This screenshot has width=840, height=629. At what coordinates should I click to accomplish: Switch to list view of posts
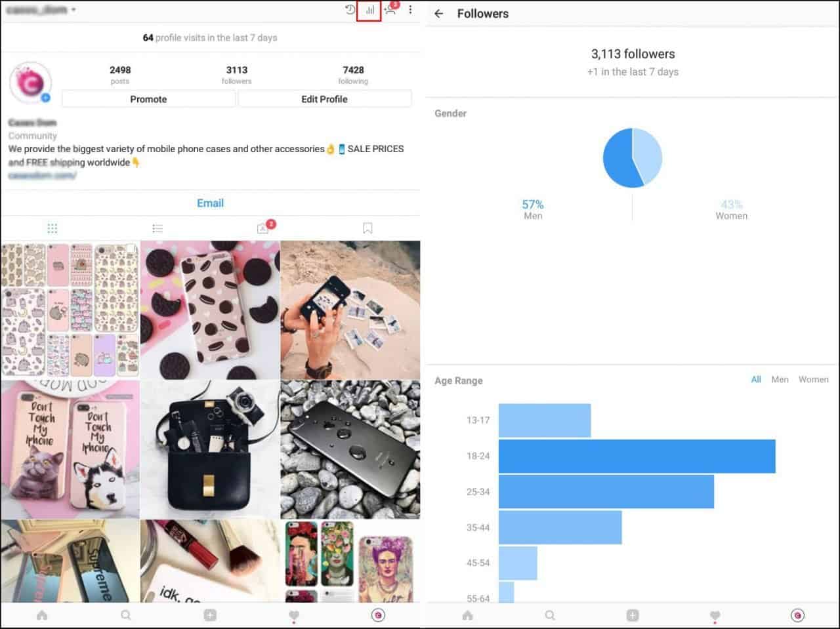(157, 228)
